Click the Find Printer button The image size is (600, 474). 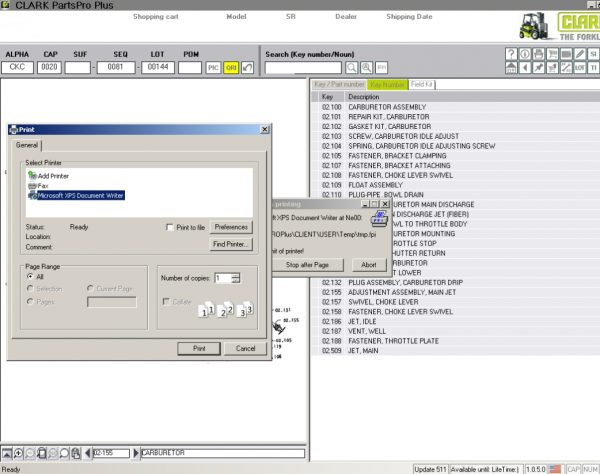(231, 244)
